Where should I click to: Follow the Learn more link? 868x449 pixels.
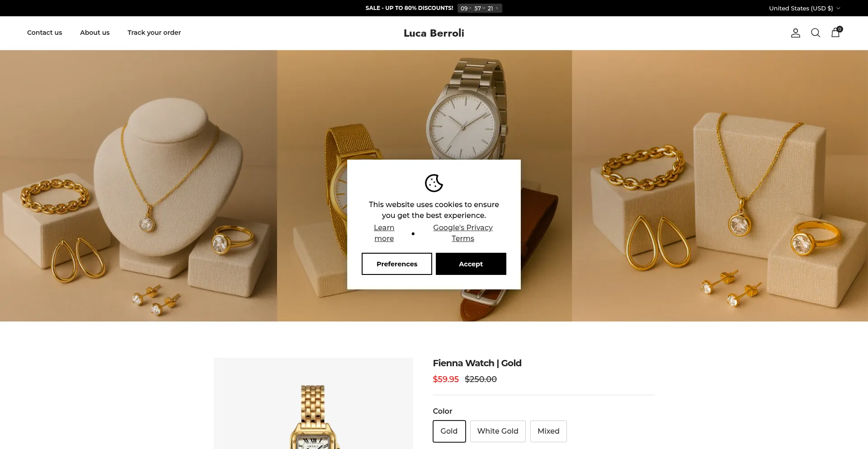[384, 233]
